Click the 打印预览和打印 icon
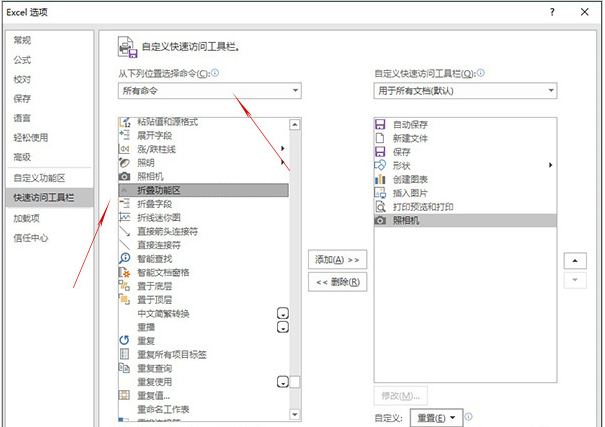 click(380, 207)
